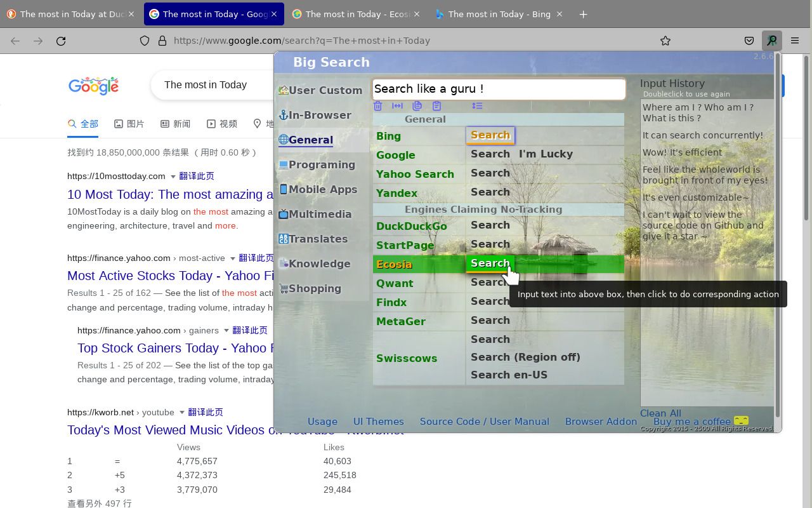
Task: Select the Programing category
Action: (317, 164)
